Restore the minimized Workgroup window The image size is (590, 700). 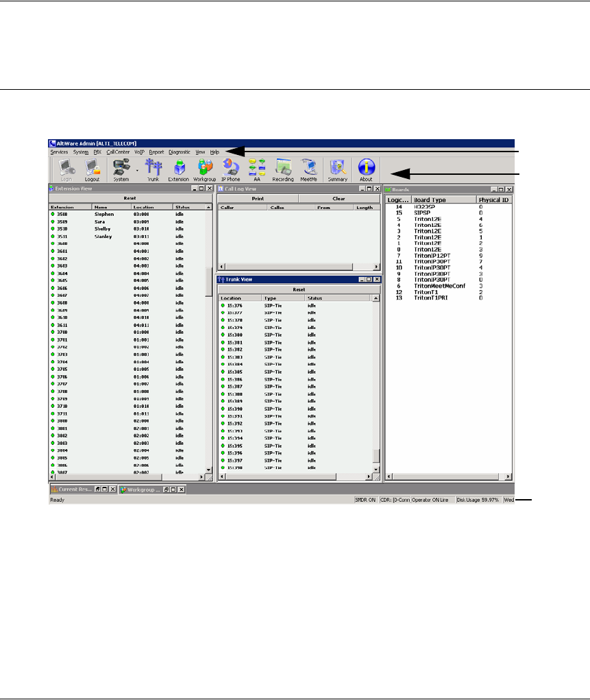166,490
